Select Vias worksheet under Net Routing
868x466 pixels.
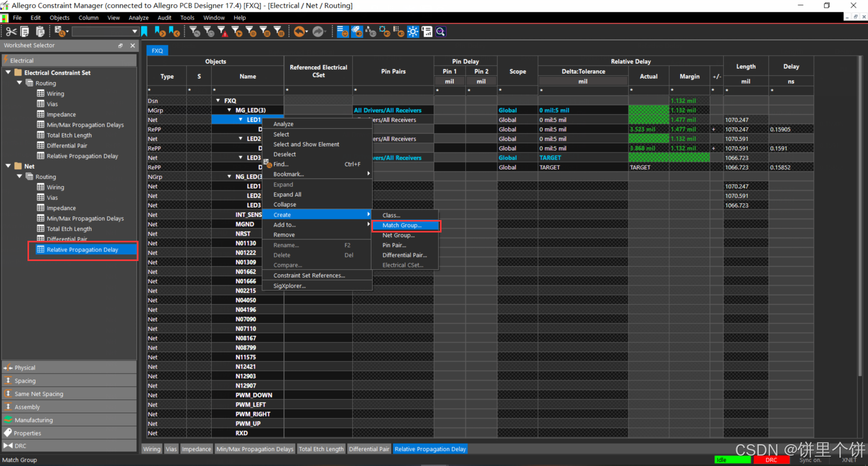[52, 198]
